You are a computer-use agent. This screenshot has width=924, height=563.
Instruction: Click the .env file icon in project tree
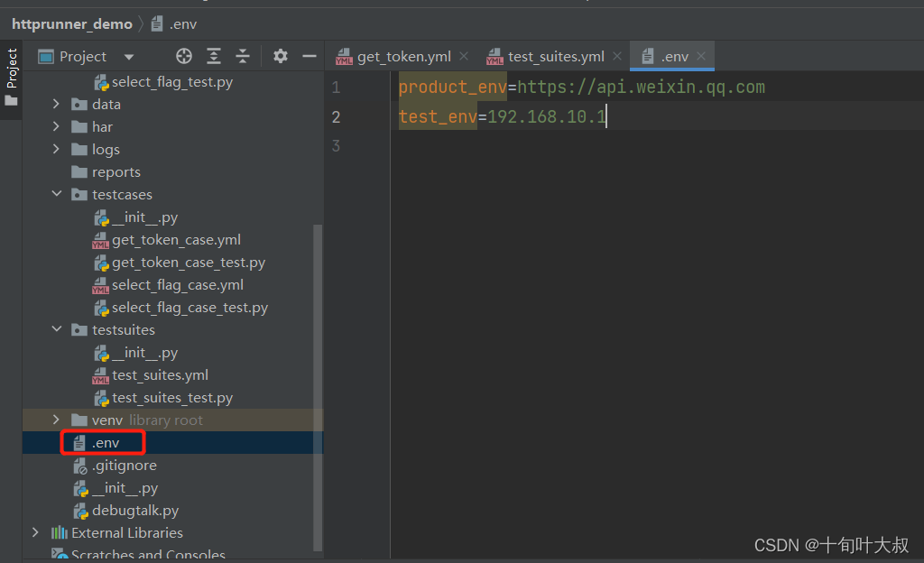[79, 443]
